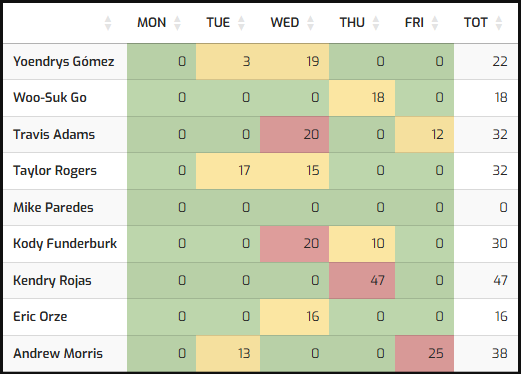521x374 pixels.
Task: Click Kody Funderburk's Thursday 10 cell
Action: click(x=362, y=244)
